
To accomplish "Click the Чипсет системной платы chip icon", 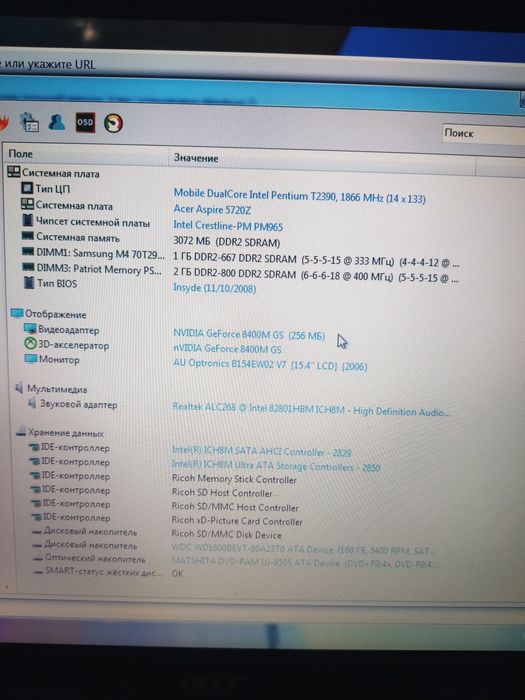I will point(28,221).
